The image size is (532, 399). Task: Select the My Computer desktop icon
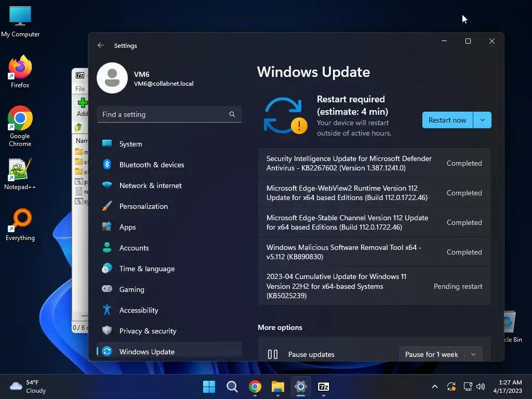coord(20,22)
